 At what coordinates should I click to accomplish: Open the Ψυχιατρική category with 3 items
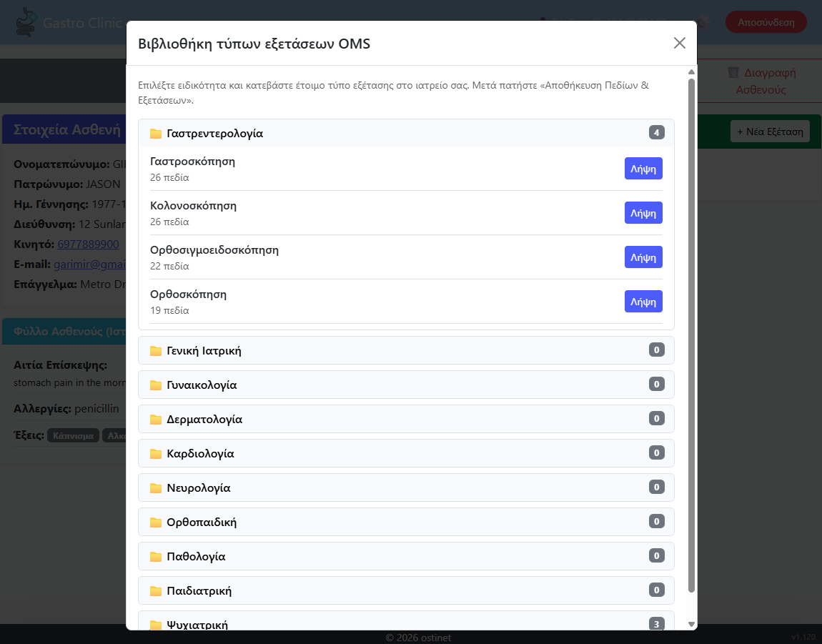pos(406,621)
